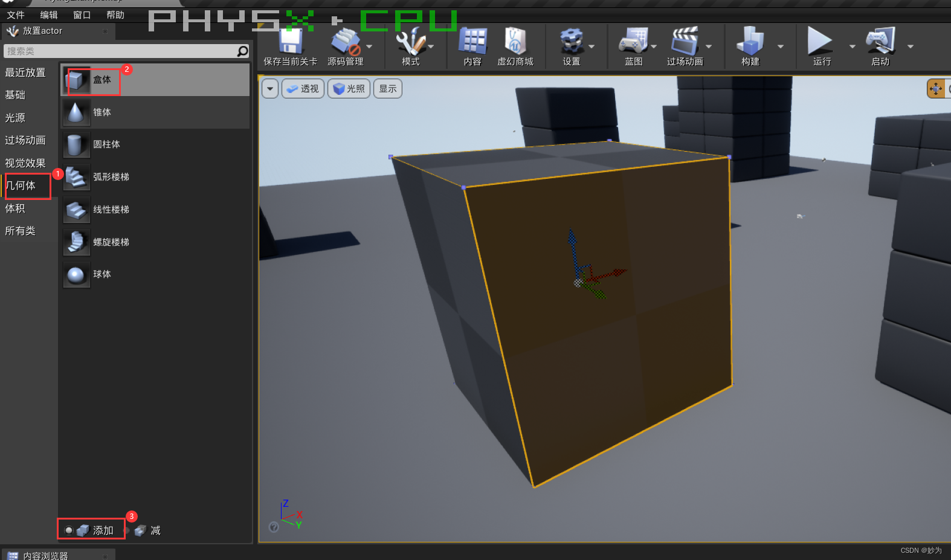Expand the Cinematics (过场动画) dropdown arrow
The image size is (951, 560).
pyautogui.click(x=709, y=47)
